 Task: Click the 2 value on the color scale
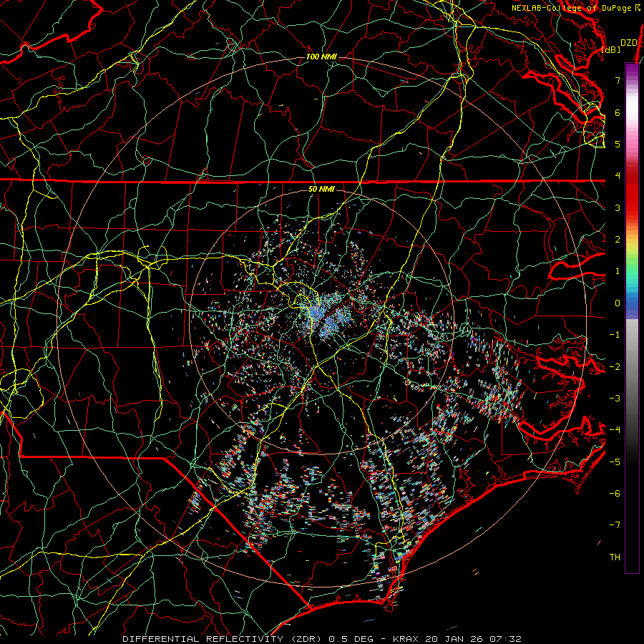tap(618, 240)
